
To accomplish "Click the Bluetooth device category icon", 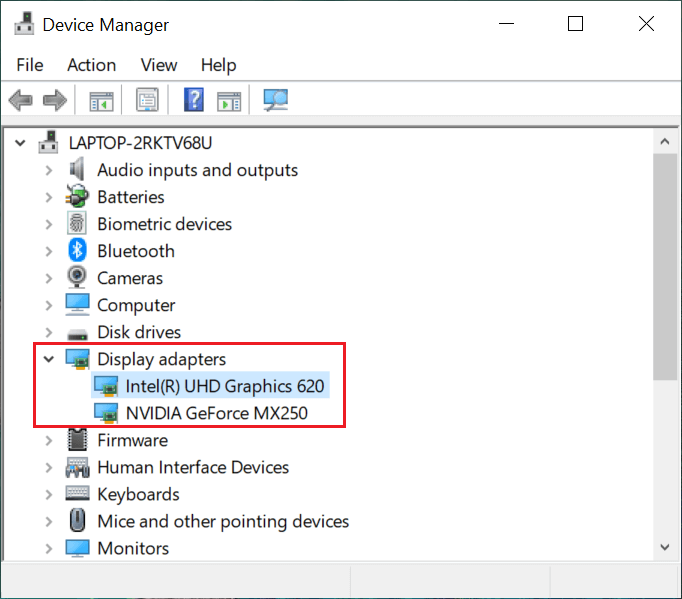I will pyautogui.click(x=77, y=251).
